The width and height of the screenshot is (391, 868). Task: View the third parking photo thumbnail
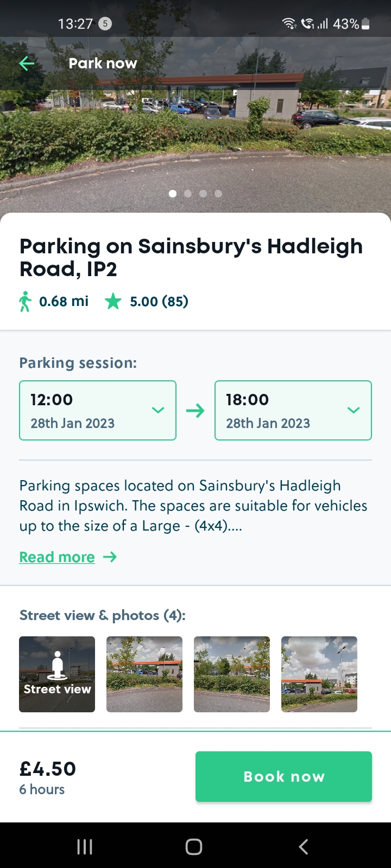pyautogui.click(x=232, y=674)
